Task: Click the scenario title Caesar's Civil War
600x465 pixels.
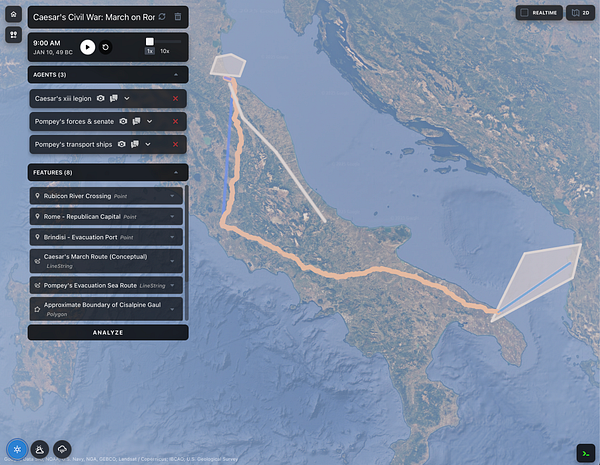Action: pos(94,17)
